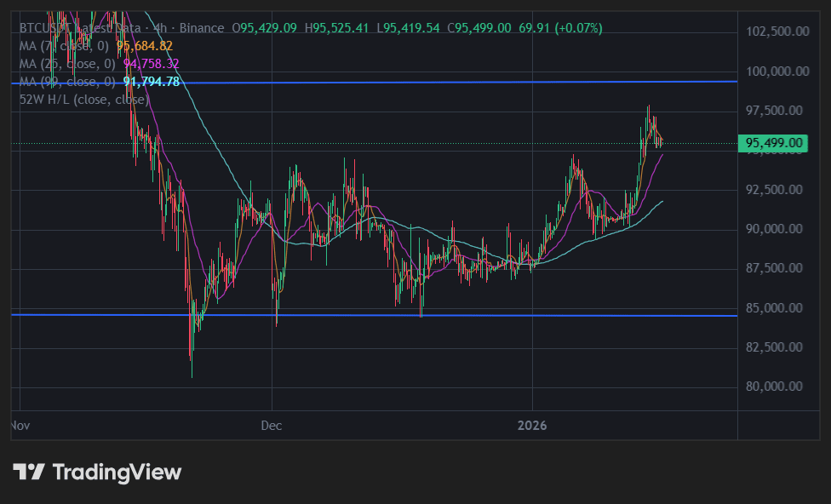Click the 102,500.00 price axis label
The height and width of the screenshot is (504, 831).
pos(777,31)
